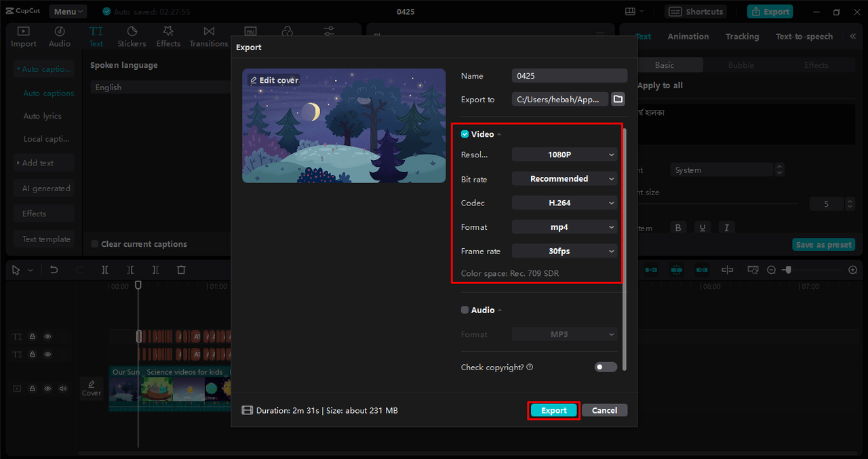Viewport: 868px width, 459px height.
Task: Switch to the Animation tab
Action: [688, 37]
